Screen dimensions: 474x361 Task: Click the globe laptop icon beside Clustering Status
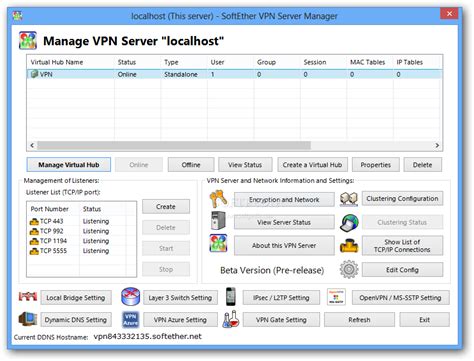click(x=349, y=222)
